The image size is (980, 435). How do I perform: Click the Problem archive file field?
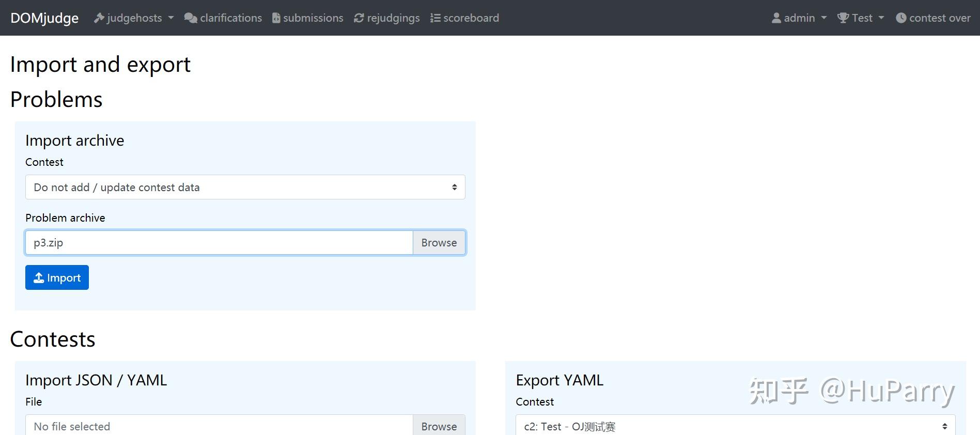(x=219, y=243)
